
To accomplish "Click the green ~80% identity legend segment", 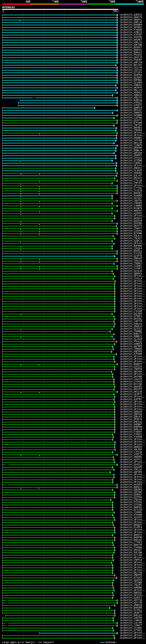I will point(101,4).
